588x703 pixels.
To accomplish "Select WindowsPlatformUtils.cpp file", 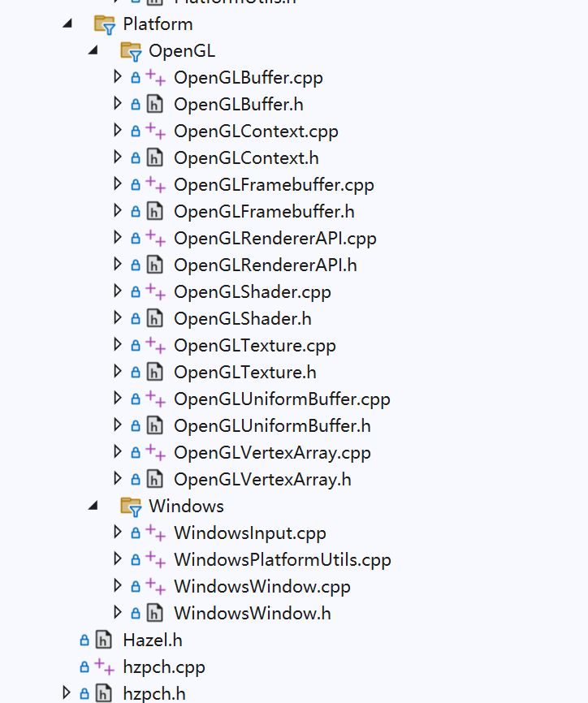I will pyautogui.click(x=283, y=560).
